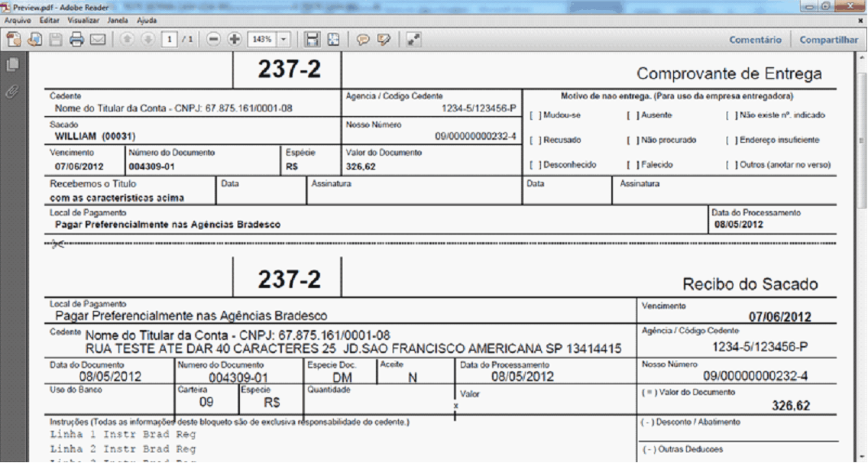Image resolution: width=868 pixels, height=463 pixels.
Task: Open the attachments paperclip panel
Action: [x=11, y=92]
